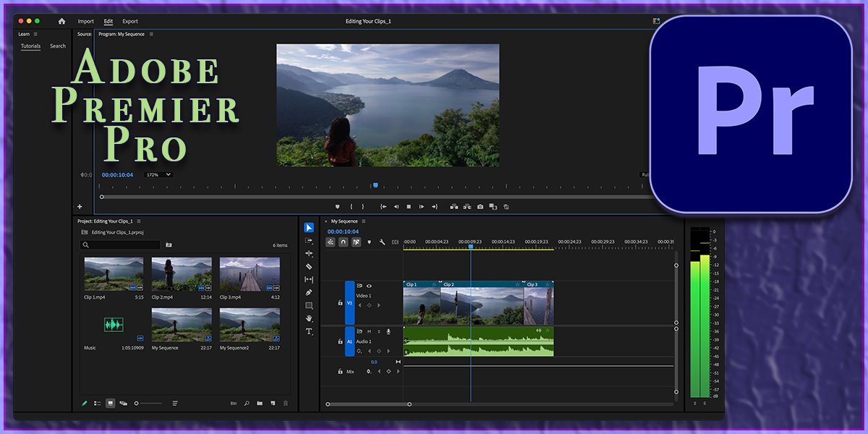The image size is (868, 434).
Task: Open Learn panel menu
Action: tap(35, 34)
